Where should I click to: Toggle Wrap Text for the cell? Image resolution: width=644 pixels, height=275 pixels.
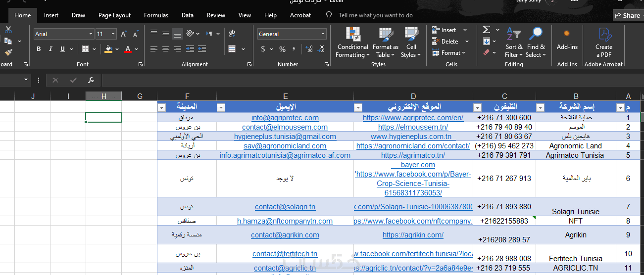tap(232, 34)
